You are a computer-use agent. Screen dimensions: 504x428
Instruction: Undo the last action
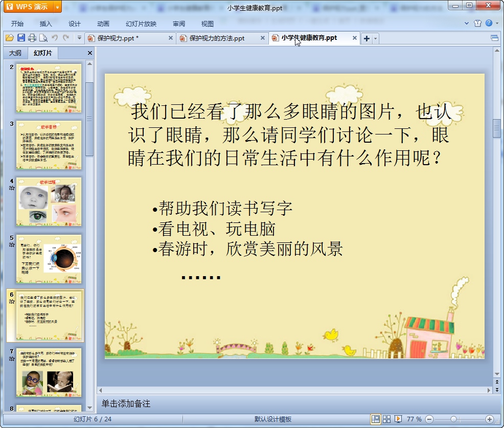[55, 38]
